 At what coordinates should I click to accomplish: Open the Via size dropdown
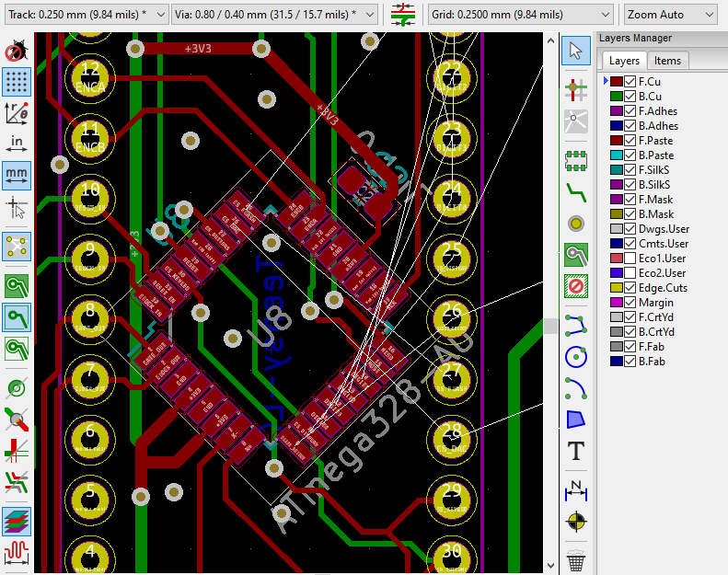pyautogui.click(x=274, y=15)
